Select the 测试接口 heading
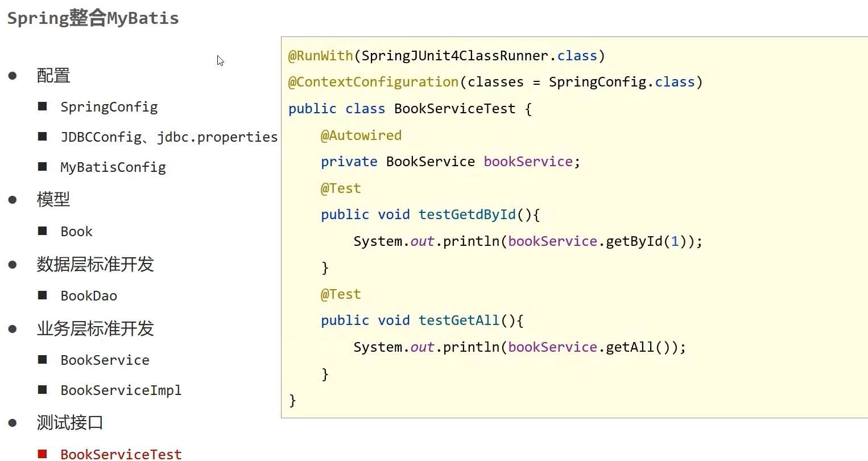The image size is (868, 461). point(70,422)
